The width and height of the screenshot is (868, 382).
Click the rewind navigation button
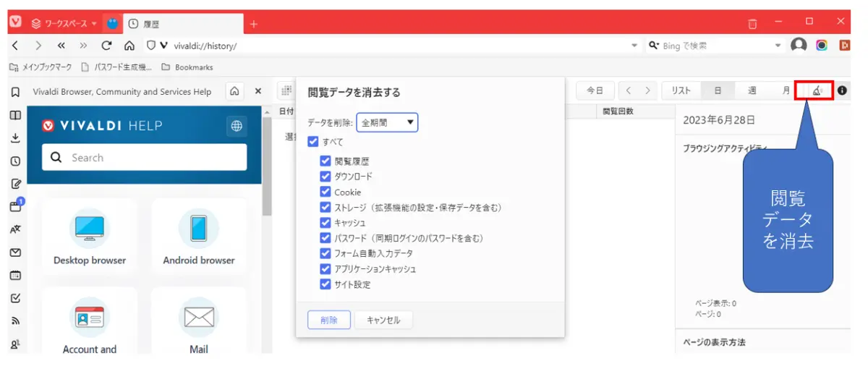[61, 46]
